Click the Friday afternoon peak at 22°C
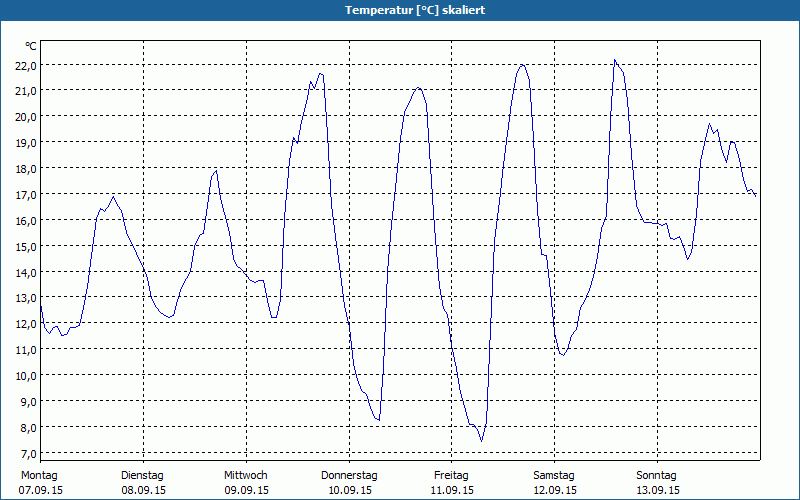This screenshot has width=800, height=500. coord(522,65)
